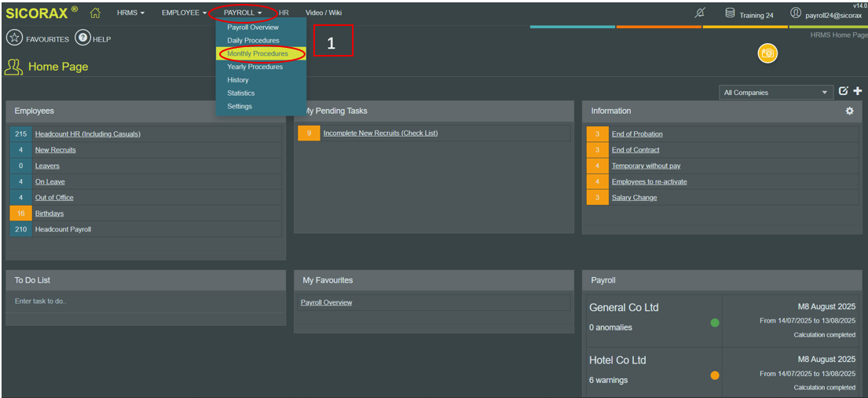The height and width of the screenshot is (398, 868).
Task: Open the Out of Office link
Action: point(54,198)
